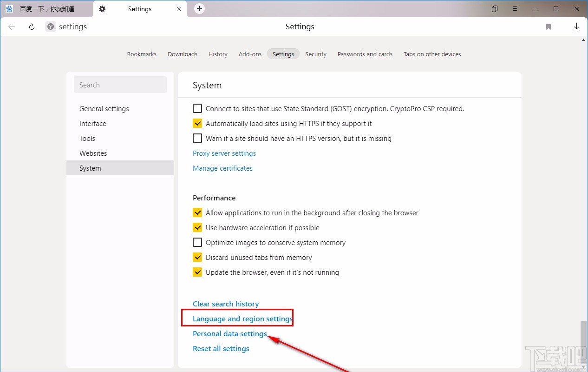Open the Yandex Protect badge in address bar

[x=50, y=27]
